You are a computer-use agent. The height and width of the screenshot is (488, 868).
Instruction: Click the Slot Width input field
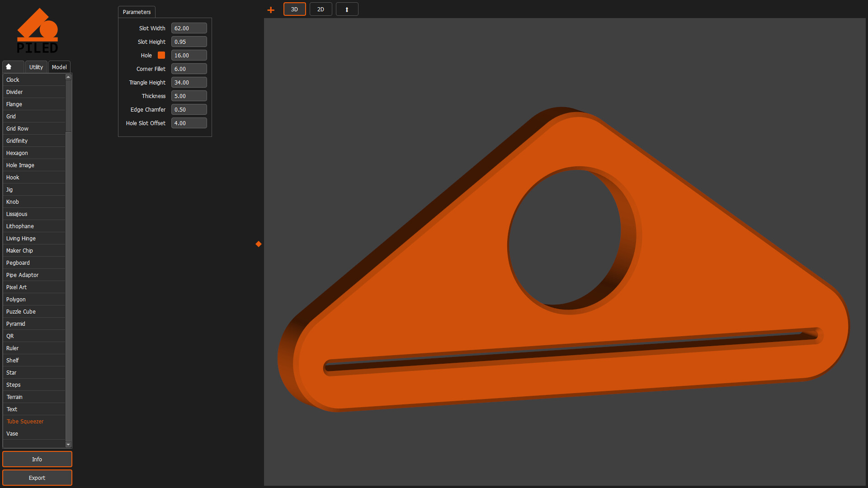(189, 28)
